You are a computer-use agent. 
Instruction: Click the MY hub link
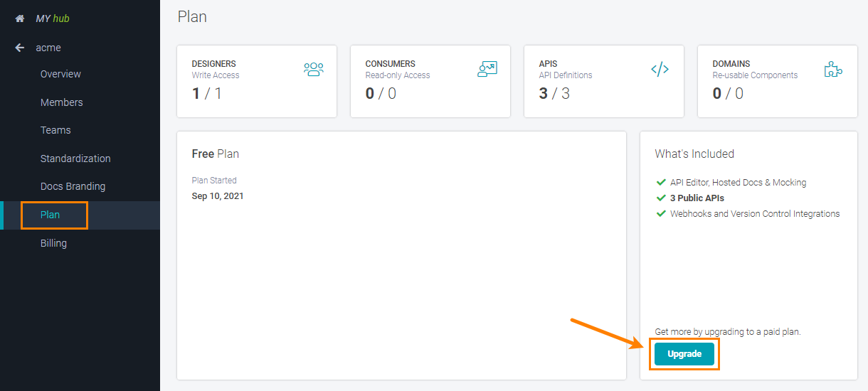click(x=53, y=18)
